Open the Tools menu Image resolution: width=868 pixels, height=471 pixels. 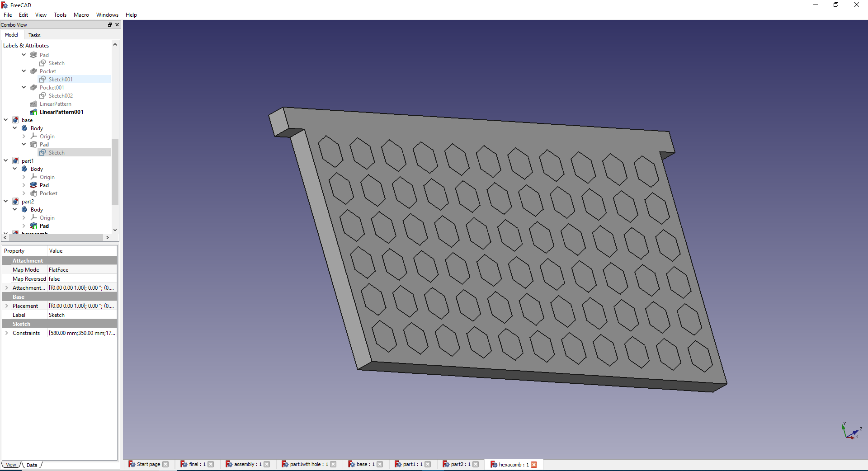tap(60, 15)
